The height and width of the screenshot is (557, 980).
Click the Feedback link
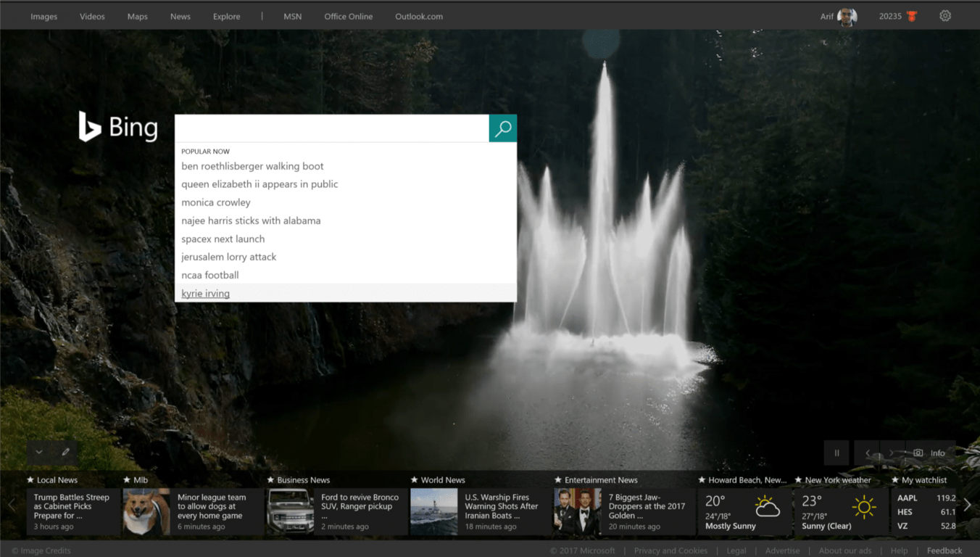coord(944,550)
